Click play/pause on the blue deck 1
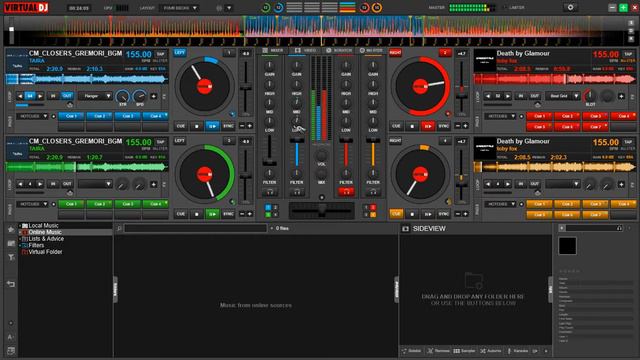 click(212, 126)
